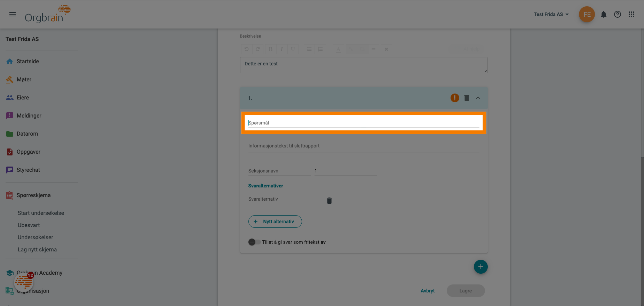644x306 pixels.
Task: Toggle Tillat å gi svar som fritekst
Action: pos(254,242)
